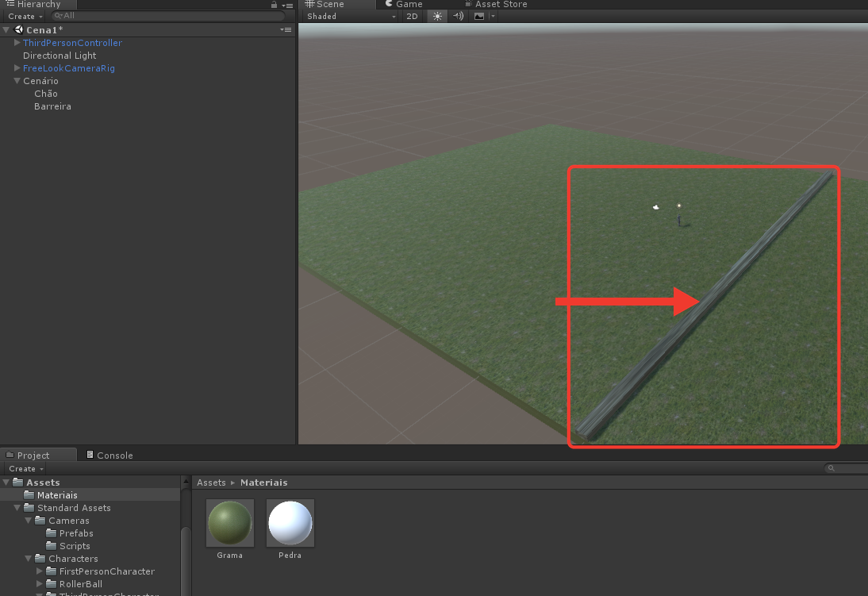Screen dimensions: 868x596
Task: Collapse the Cameras folder
Action: click(29, 521)
